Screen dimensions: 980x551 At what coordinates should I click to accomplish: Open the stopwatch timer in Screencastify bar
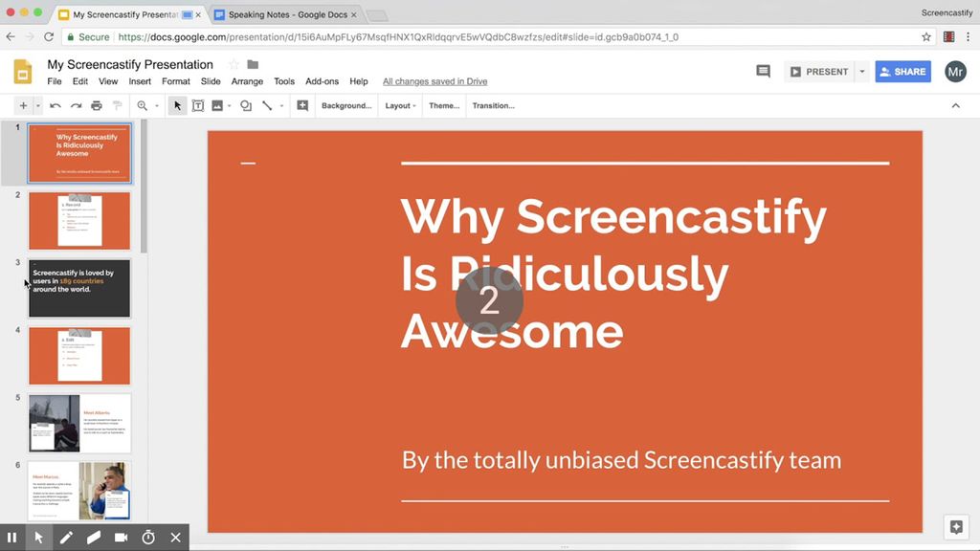click(148, 537)
